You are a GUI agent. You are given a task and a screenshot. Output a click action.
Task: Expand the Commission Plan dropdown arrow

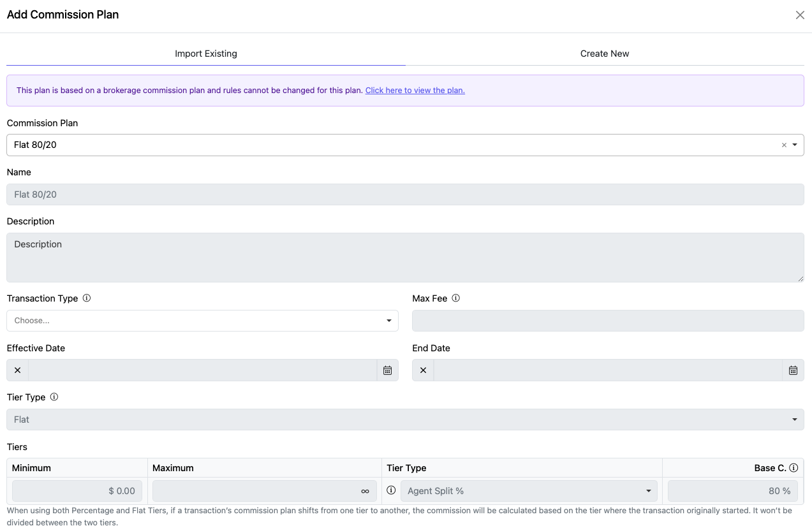point(795,145)
